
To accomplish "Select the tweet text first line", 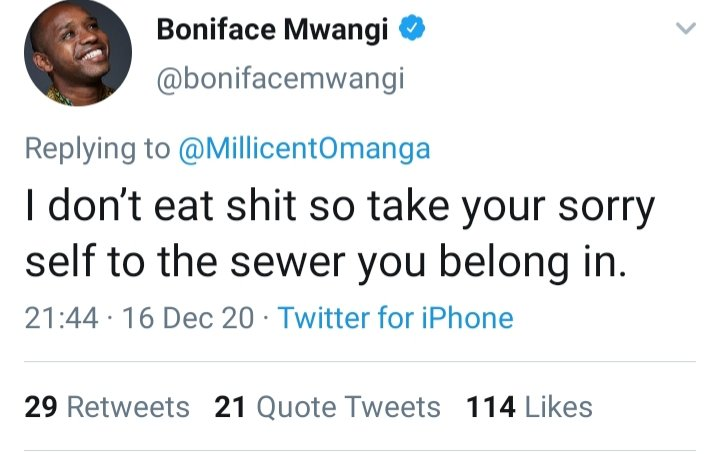I will click(340, 207).
